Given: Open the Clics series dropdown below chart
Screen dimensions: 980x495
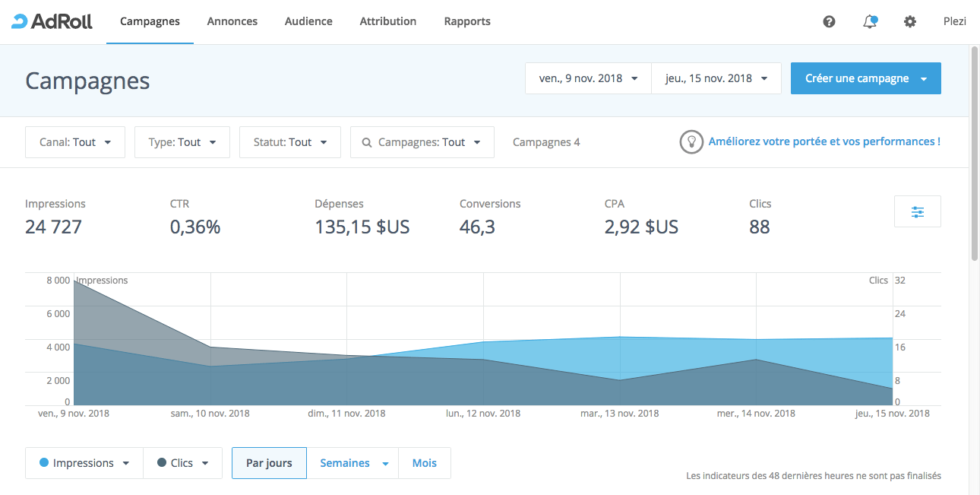Looking at the screenshot, I should click(183, 463).
